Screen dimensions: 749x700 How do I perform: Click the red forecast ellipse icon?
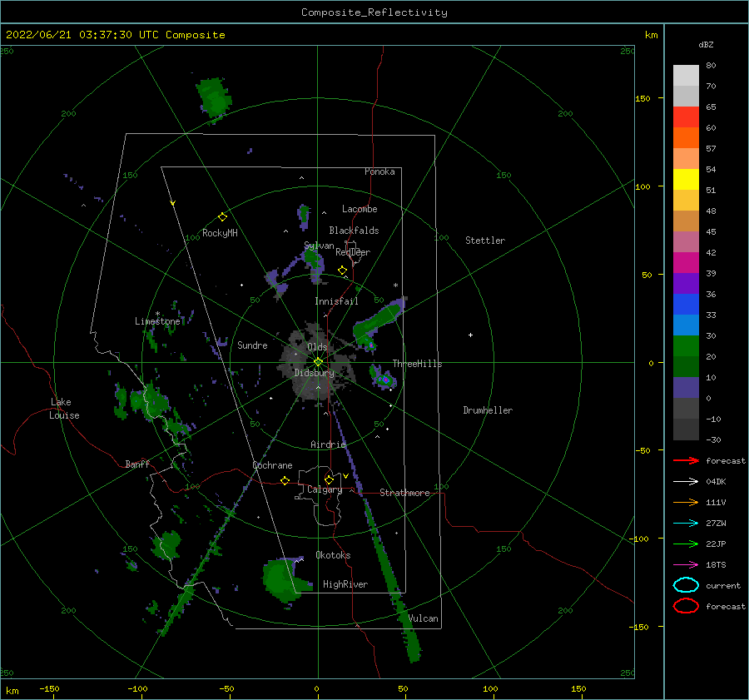686,606
